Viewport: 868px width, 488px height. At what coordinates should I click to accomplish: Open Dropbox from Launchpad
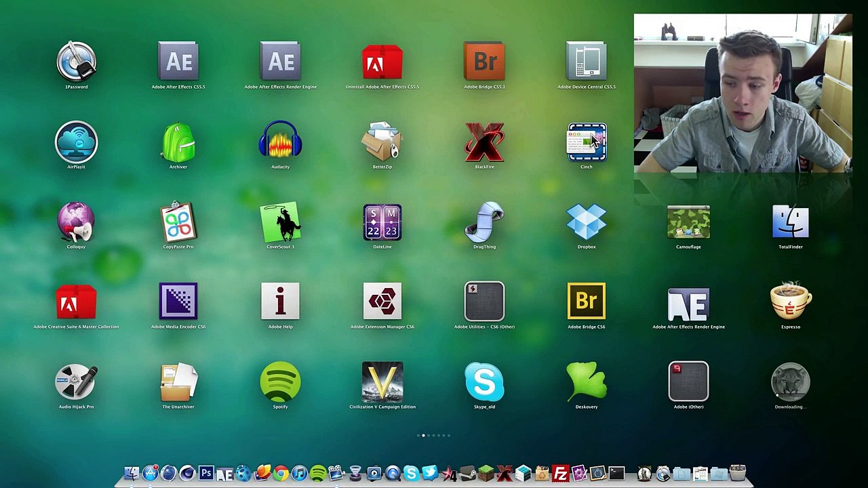[x=587, y=222]
